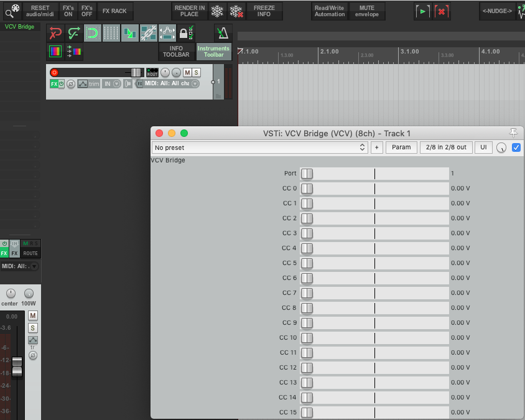Click mixer strip phase invert icon
525x420 pixels.
click(x=33, y=355)
